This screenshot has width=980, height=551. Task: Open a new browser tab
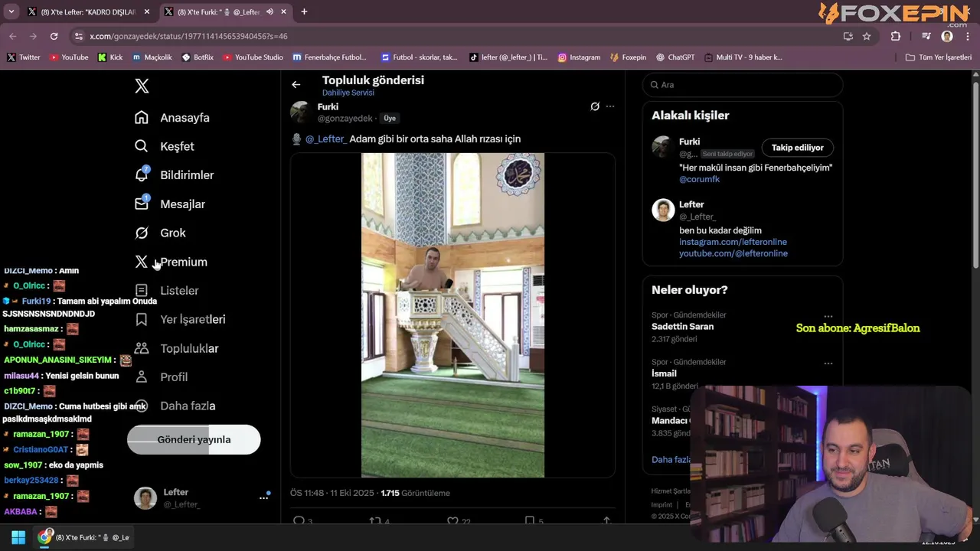point(304,11)
